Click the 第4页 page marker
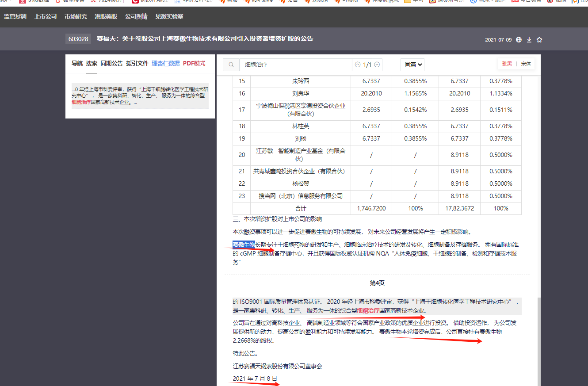588x386 pixels. point(377,283)
